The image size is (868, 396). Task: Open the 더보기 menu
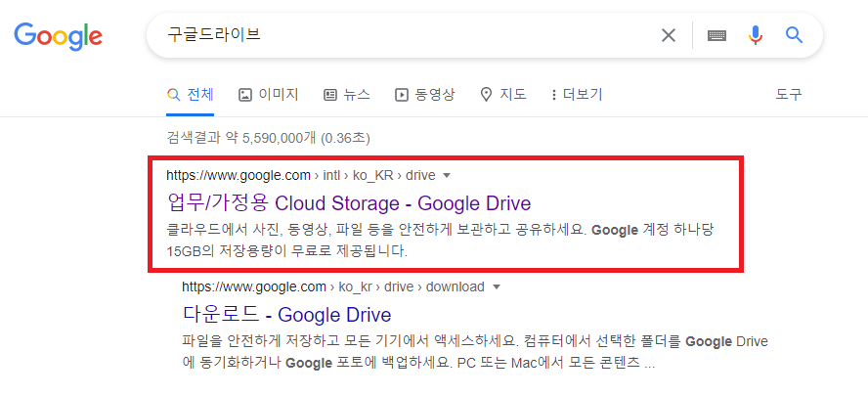tap(577, 95)
